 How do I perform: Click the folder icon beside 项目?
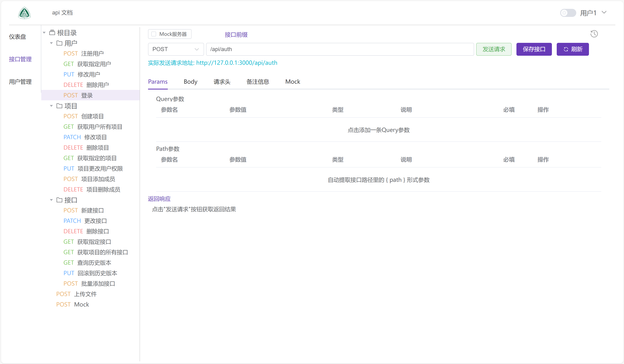pyautogui.click(x=59, y=106)
